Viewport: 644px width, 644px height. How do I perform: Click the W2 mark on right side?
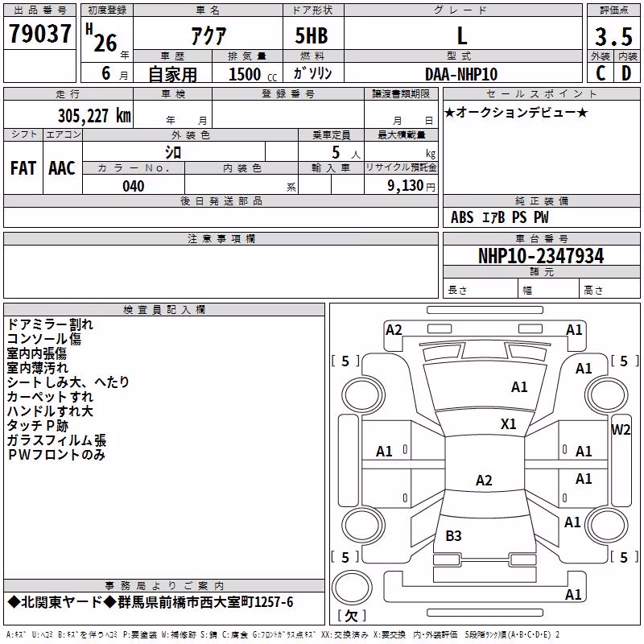coord(621,430)
